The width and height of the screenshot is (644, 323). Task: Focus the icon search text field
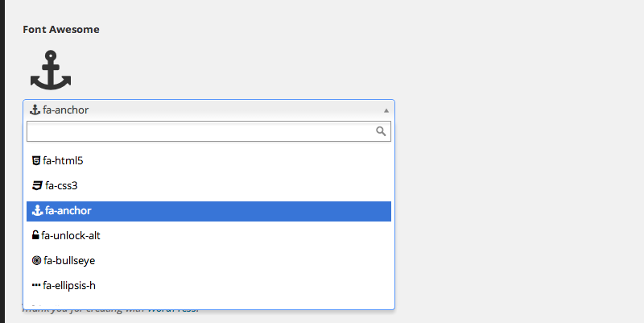[x=201, y=131]
